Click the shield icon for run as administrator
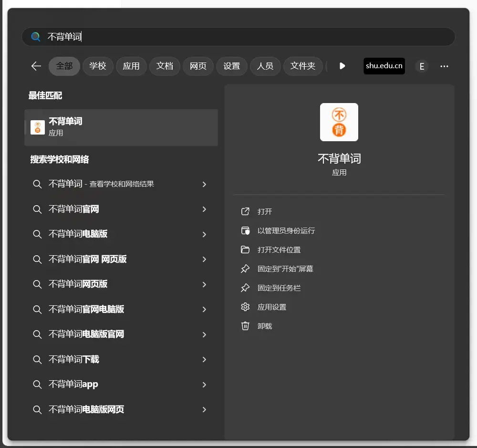The width and height of the screenshot is (477, 448). [x=245, y=231]
